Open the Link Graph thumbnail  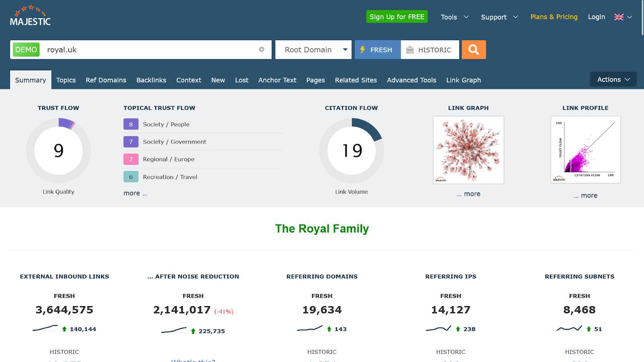[469, 150]
